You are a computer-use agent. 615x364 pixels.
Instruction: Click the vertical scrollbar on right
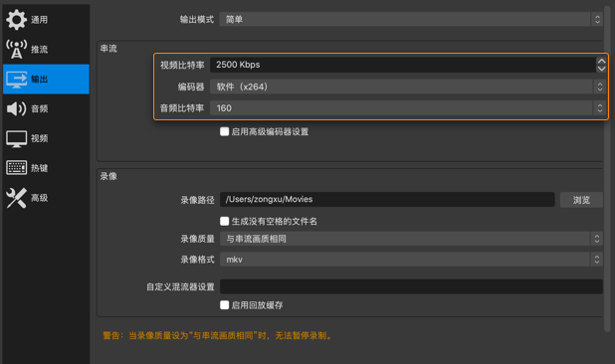(x=608, y=168)
